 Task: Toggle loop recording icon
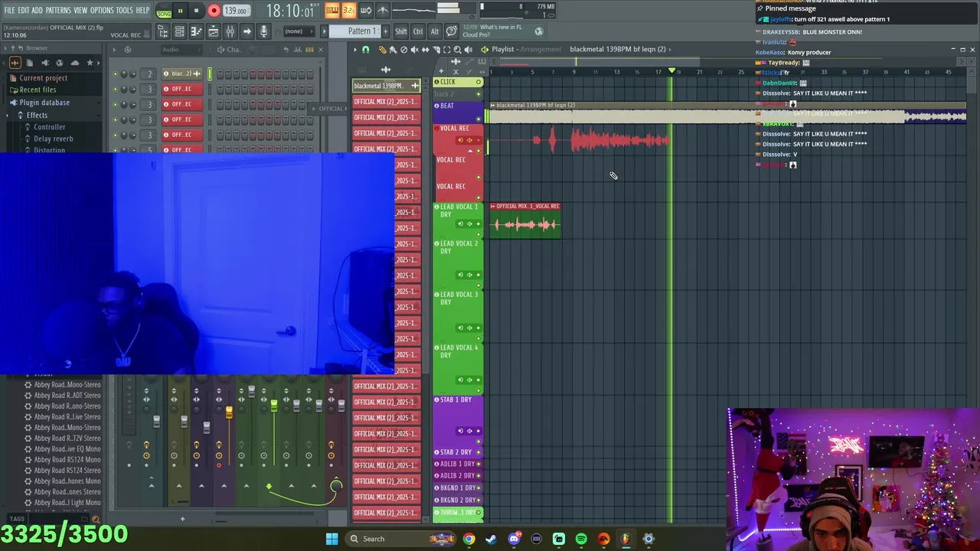click(x=366, y=10)
